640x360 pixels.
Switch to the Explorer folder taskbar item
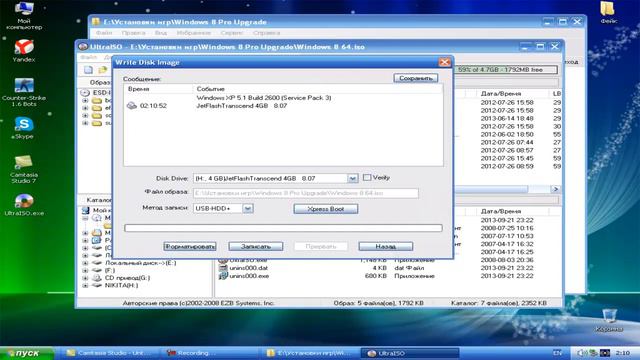coord(309,353)
